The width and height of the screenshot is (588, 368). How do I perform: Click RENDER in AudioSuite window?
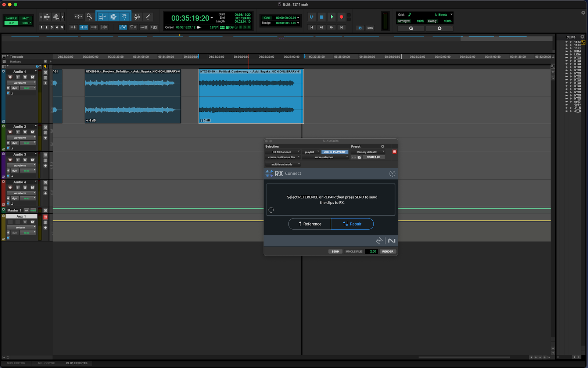[x=388, y=252]
